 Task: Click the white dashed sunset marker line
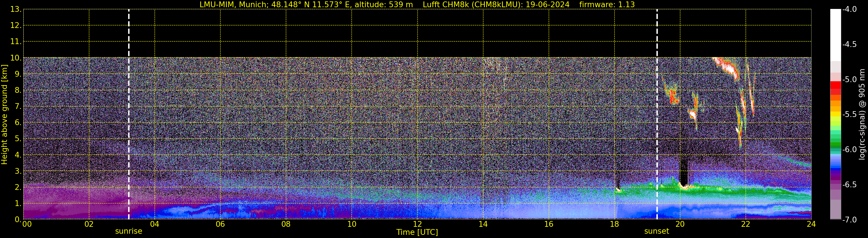[x=657, y=115]
